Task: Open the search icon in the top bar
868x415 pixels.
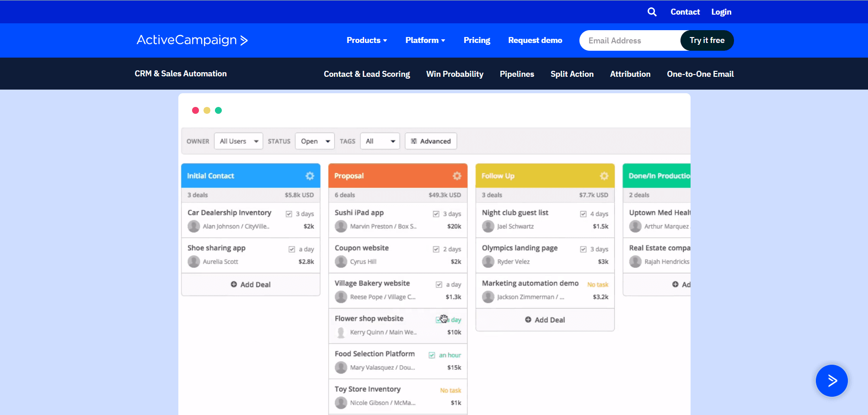Action: 652,11
